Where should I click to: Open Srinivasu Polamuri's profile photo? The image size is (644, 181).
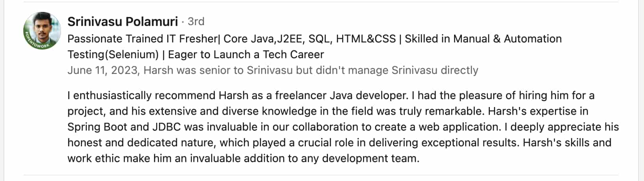42,31
